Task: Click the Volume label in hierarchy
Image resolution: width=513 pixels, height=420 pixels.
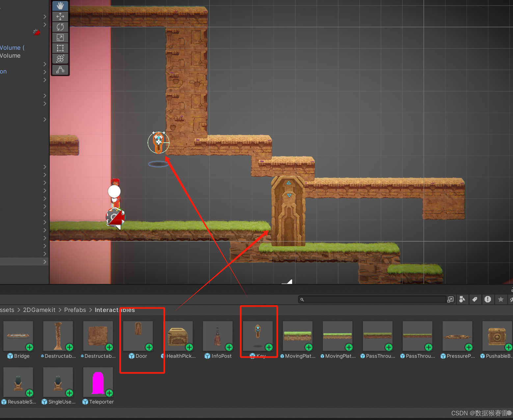Action: pos(10,56)
